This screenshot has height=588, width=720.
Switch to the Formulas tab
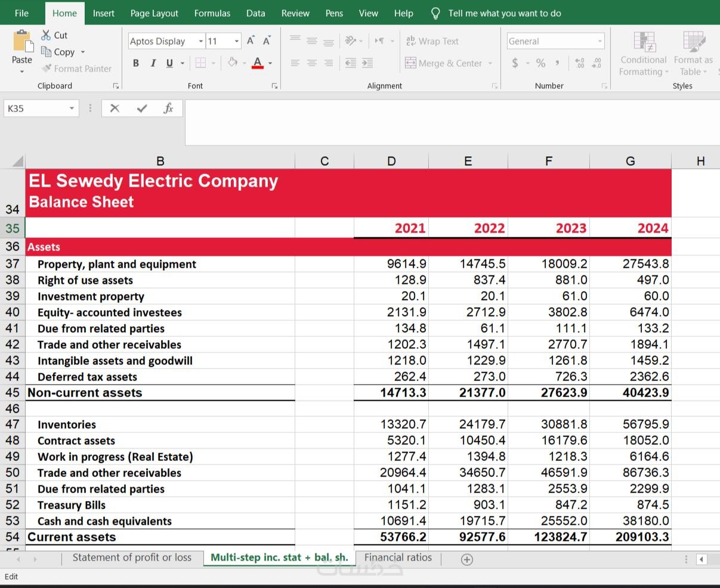[212, 13]
